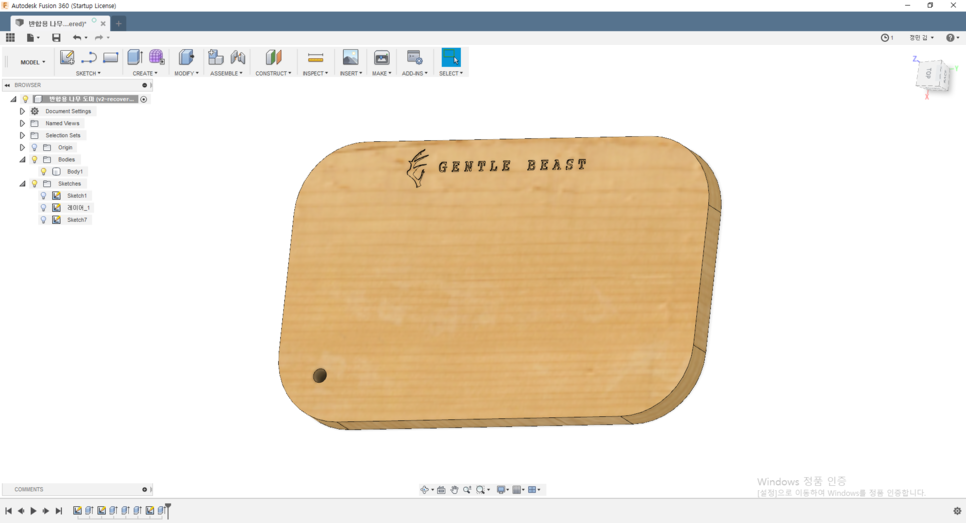Screen dimensions: 966x523
Task: Click the Offset Plane construct icon
Action: 274,58
